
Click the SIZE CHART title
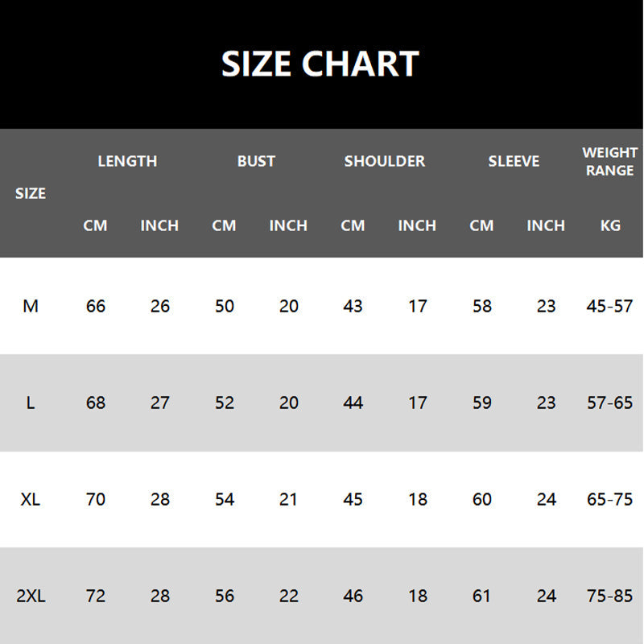pyautogui.click(x=320, y=64)
